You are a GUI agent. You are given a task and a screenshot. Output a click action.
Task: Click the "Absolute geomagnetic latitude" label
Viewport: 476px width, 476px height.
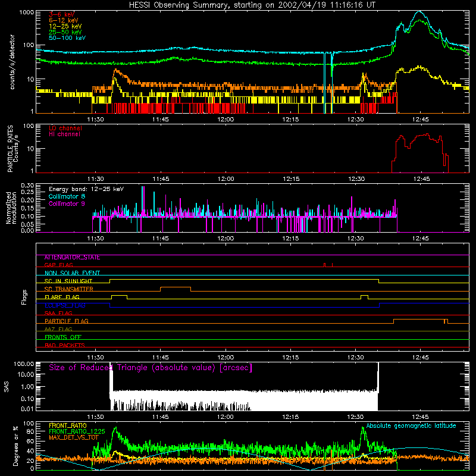(411, 426)
